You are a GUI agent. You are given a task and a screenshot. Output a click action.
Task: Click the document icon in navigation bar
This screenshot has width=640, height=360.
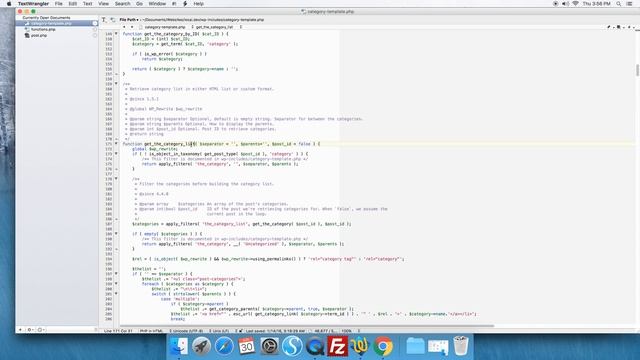click(619, 27)
